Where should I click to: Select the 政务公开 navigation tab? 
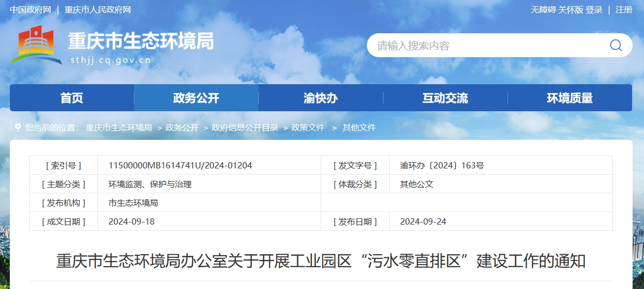(196, 98)
